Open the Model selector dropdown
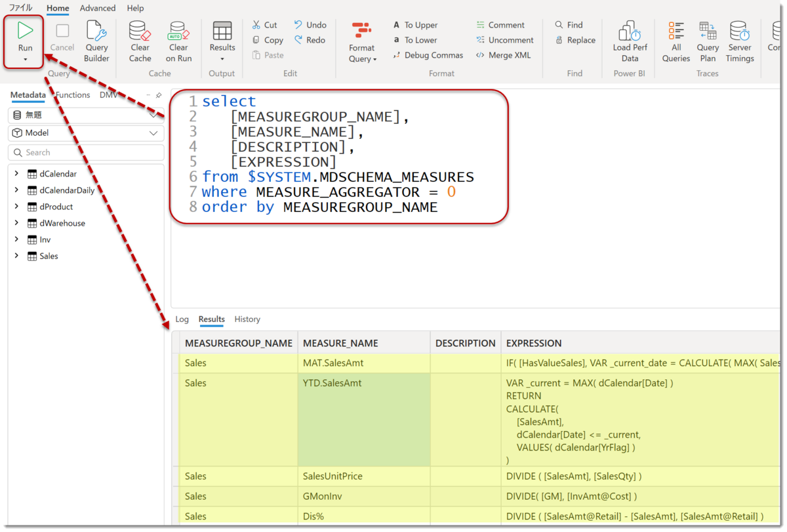Image resolution: width=787 pixels, height=532 pixels. tap(86, 133)
